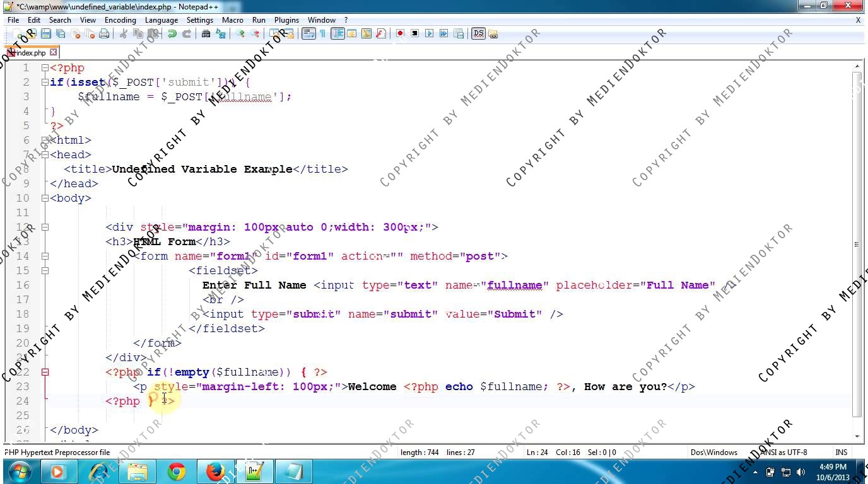Open the Plugins menu
This screenshot has height=484, width=868.
tap(286, 20)
